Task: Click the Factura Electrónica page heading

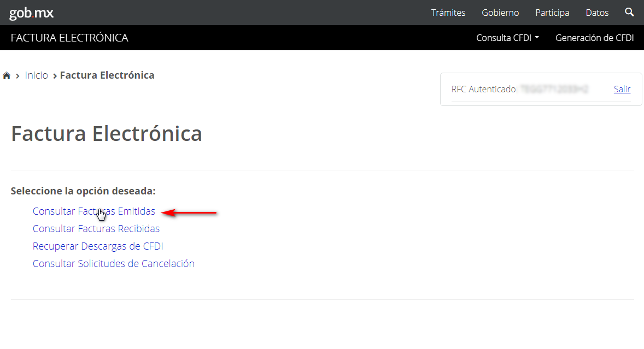Action: pos(107,134)
